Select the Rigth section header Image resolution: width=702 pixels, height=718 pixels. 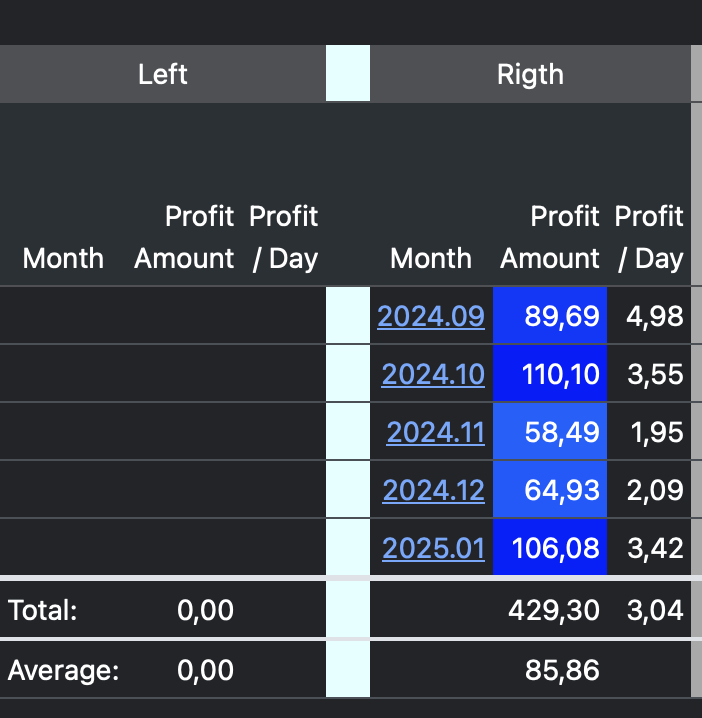pos(529,74)
